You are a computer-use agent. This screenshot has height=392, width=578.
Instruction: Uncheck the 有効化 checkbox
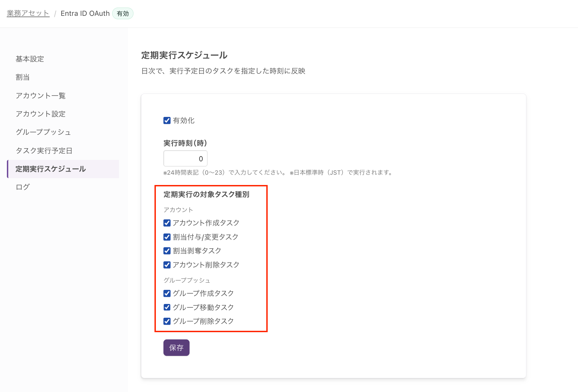click(x=167, y=120)
